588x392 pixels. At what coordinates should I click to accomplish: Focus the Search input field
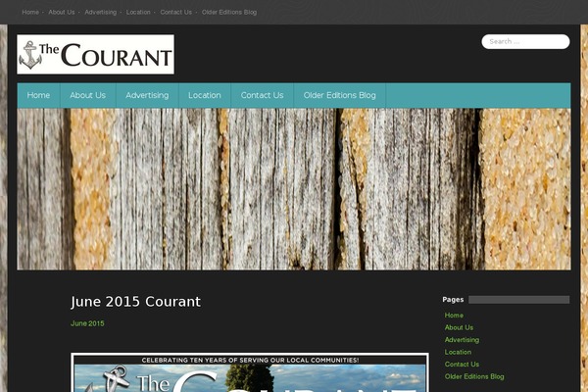point(525,41)
